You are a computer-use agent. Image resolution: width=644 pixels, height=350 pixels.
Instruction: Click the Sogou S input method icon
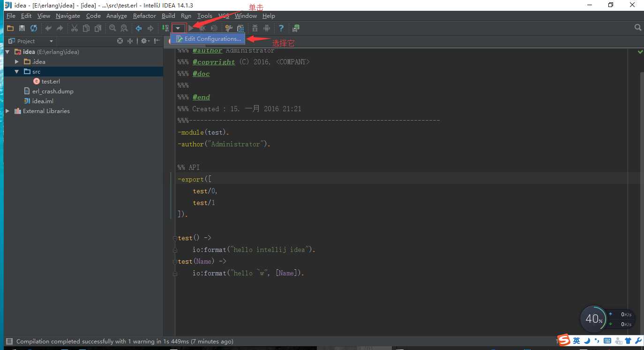coord(564,340)
